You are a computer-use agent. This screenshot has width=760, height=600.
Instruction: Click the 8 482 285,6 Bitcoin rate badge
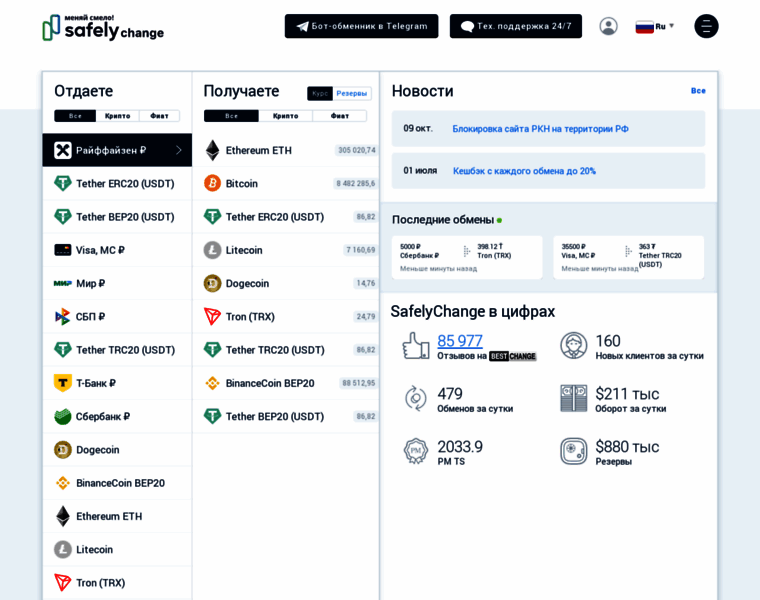click(x=356, y=184)
